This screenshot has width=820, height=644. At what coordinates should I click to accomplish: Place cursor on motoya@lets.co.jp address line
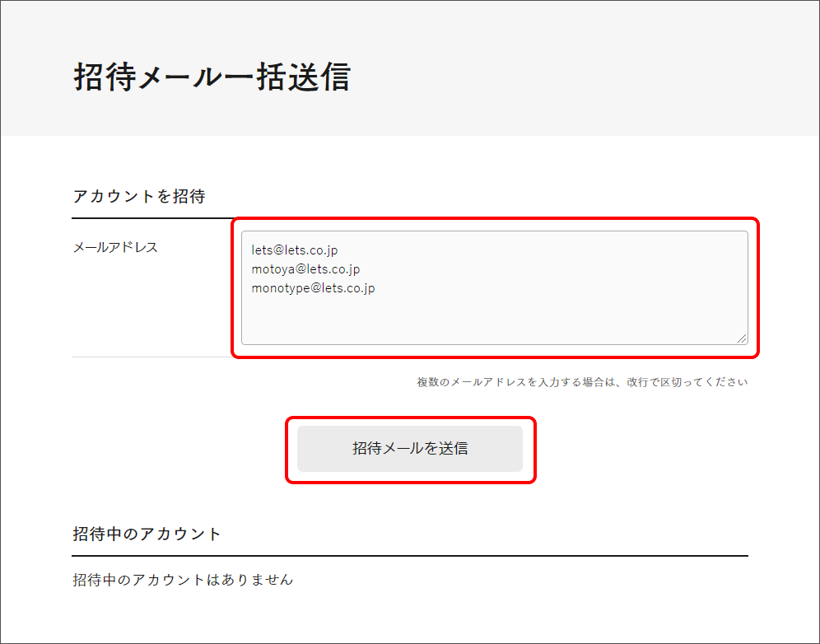(x=305, y=269)
